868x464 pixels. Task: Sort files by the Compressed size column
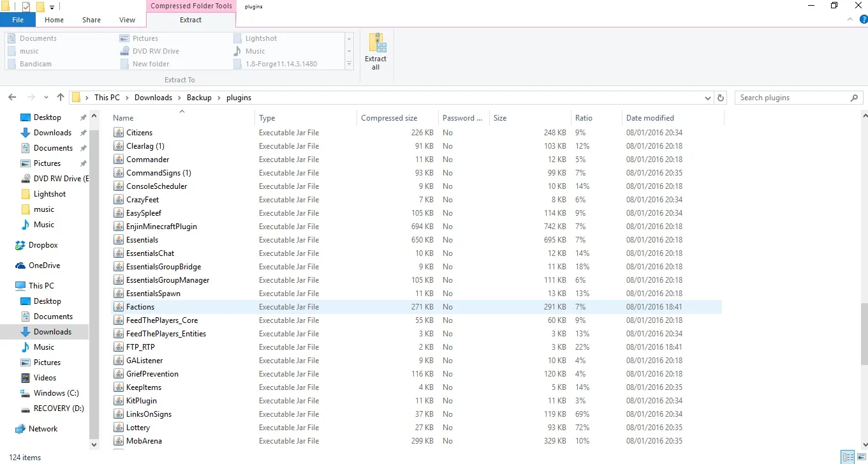pyautogui.click(x=389, y=118)
